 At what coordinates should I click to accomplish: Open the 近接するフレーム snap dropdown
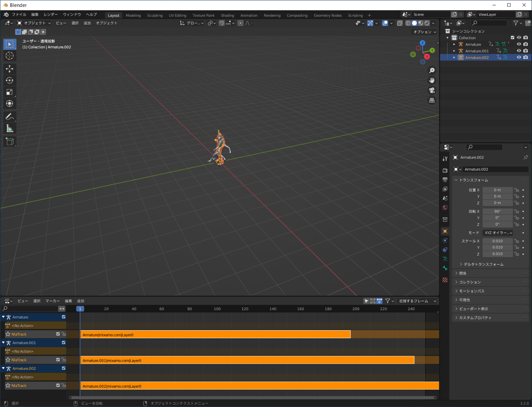(x=417, y=301)
